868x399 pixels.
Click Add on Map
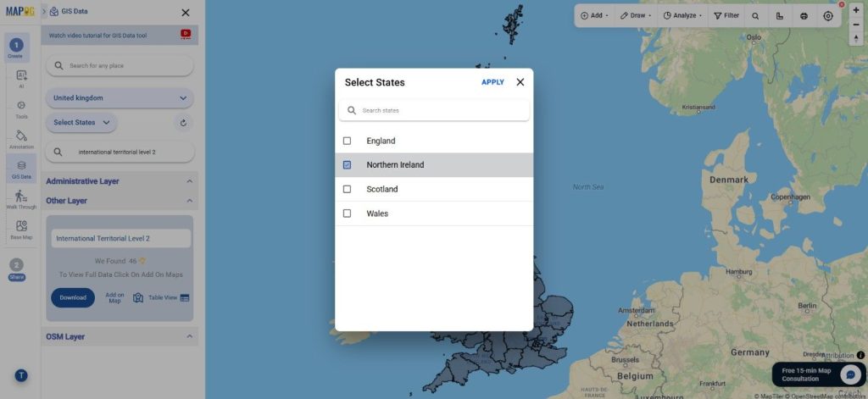click(x=114, y=297)
